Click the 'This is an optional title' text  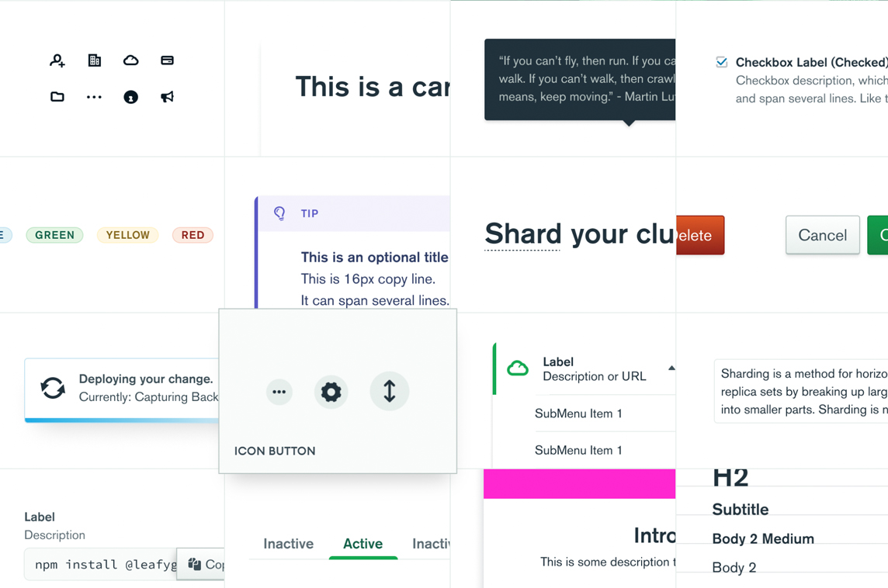[x=374, y=258]
